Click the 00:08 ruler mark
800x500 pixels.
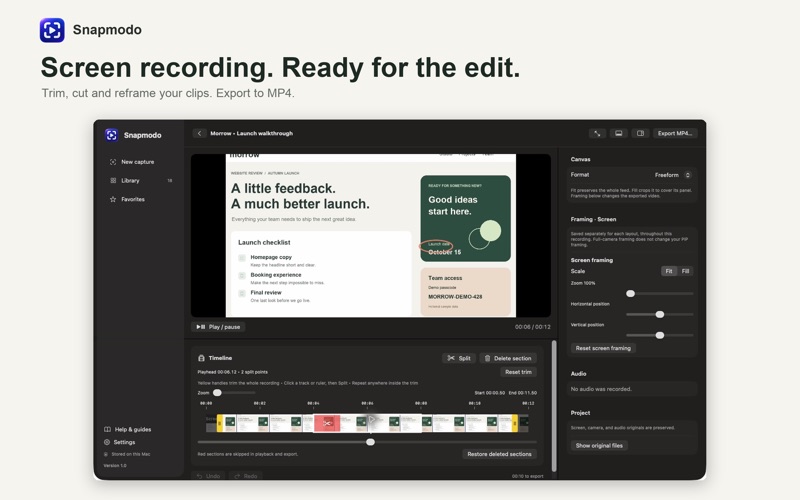click(x=421, y=403)
